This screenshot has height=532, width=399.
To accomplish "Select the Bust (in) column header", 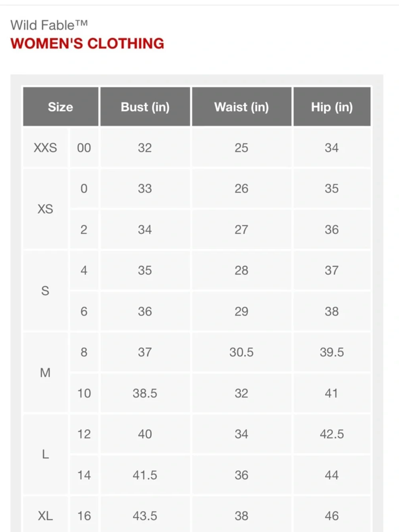I will pos(145,107).
